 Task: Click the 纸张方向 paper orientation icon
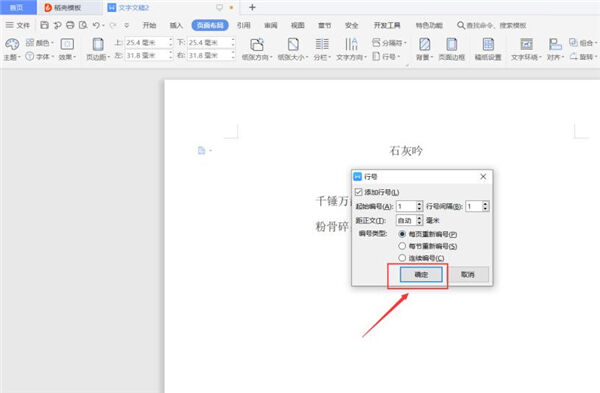(x=257, y=44)
